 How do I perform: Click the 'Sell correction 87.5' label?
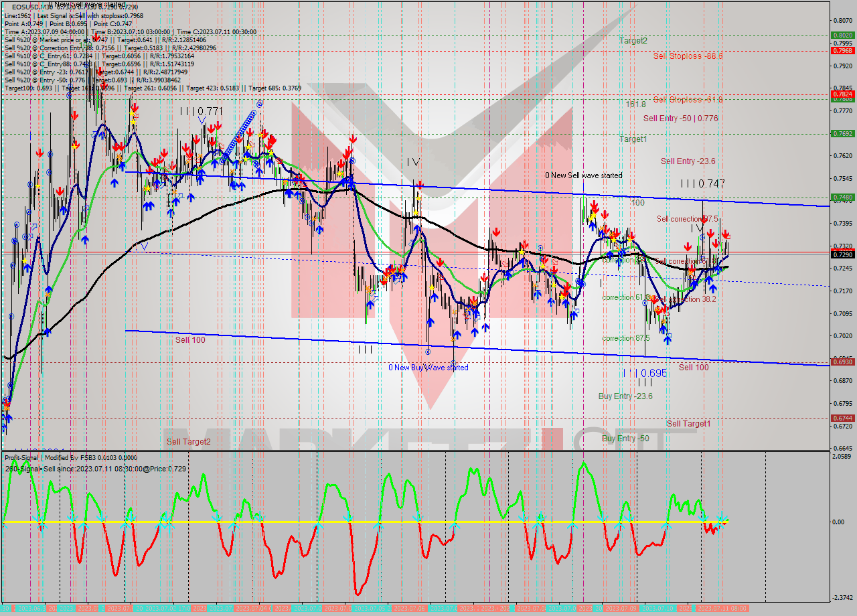point(687,219)
